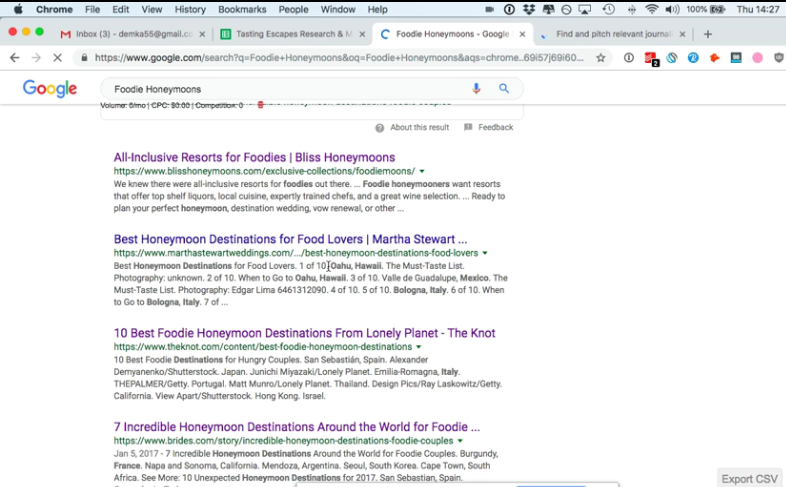786x487 pixels.
Task: Close the Tasting Escapes Research tab
Action: click(362, 34)
